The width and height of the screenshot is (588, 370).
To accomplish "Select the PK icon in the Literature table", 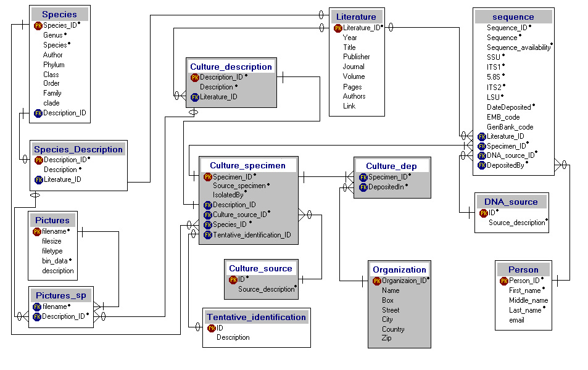I will [338, 28].
